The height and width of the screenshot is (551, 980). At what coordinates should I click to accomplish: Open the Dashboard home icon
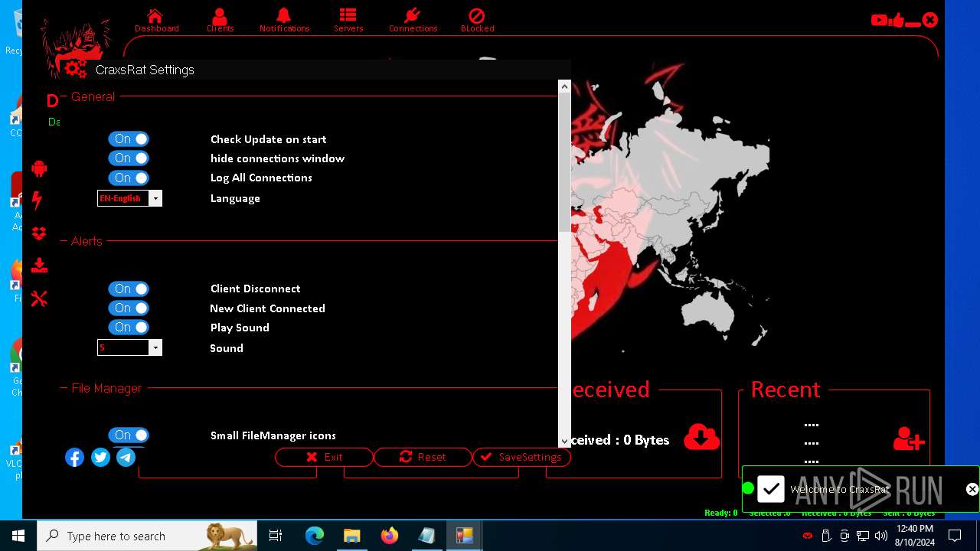(x=155, y=16)
